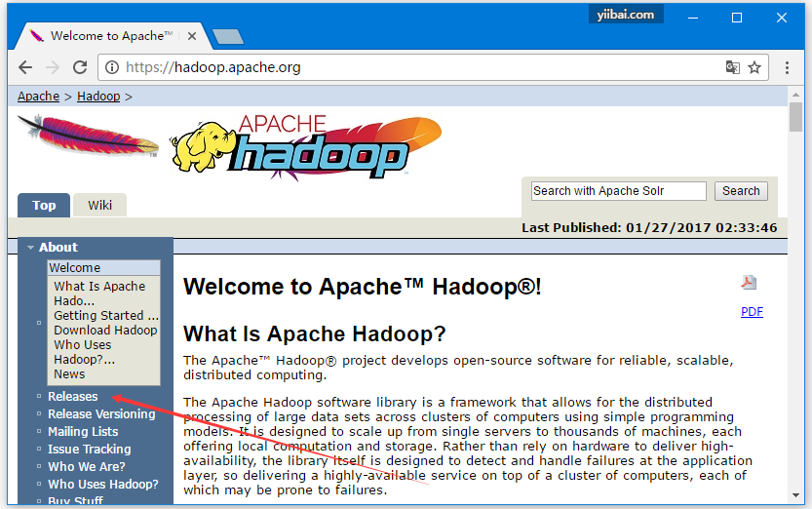Open Who Uses Hadoop? main sidebar link
812x509 pixels.
103,485
